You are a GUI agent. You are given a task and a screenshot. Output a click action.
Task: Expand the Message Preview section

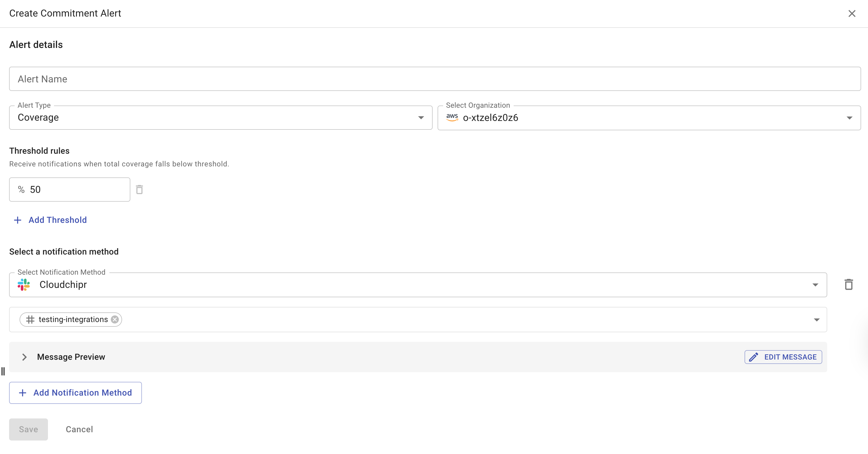pyautogui.click(x=24, y=357)
